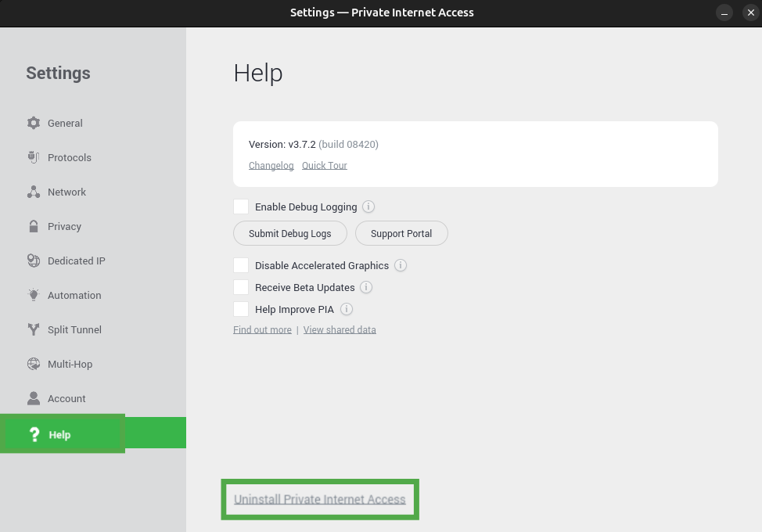Select the Privacy tab label
The height and width of the screenshot is (532, 762).
[x=64, y=227]
